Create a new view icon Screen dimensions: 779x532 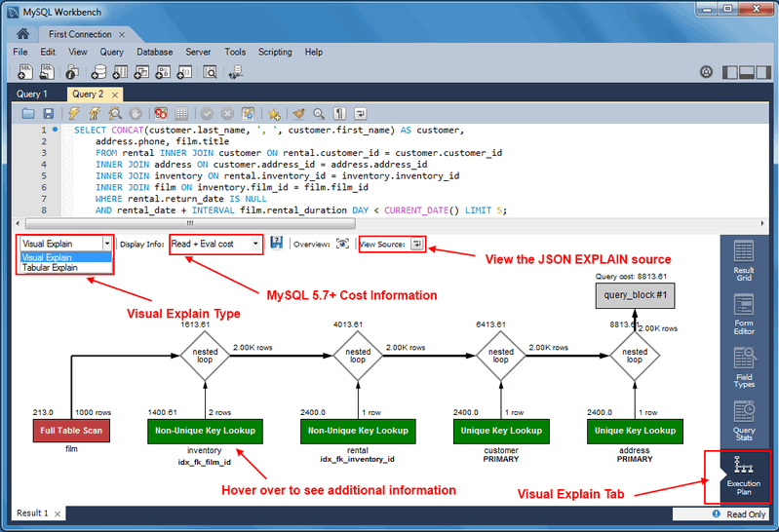141,72
